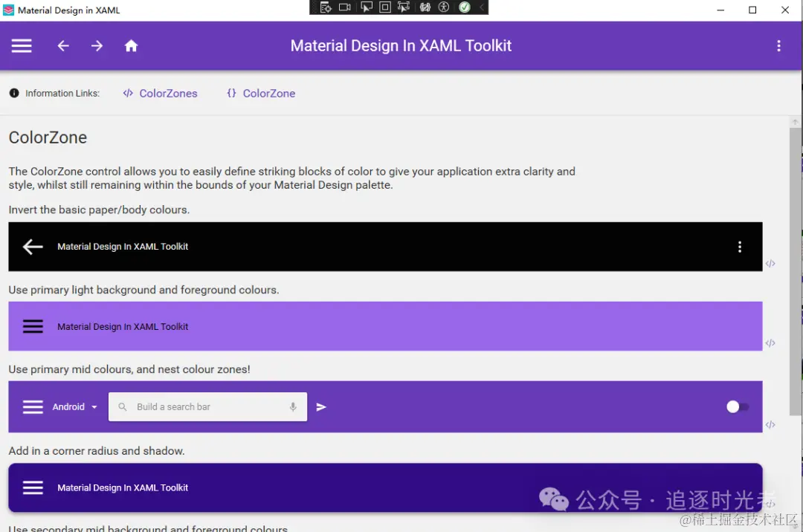803x532 pixels.
Task: Show XAML code for the black inverted zone
Action: click(770, 264)
